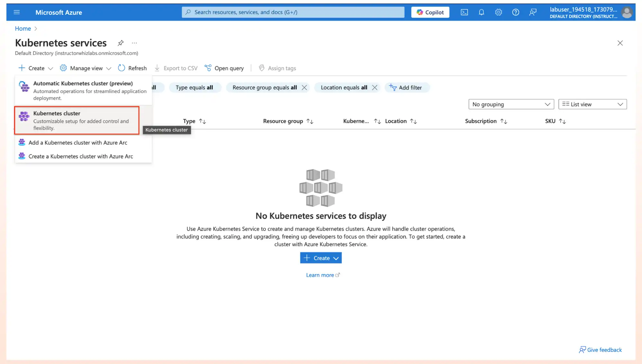Open the List view dropdown
This screenshot has height=364, width=642.
[592, 104]
